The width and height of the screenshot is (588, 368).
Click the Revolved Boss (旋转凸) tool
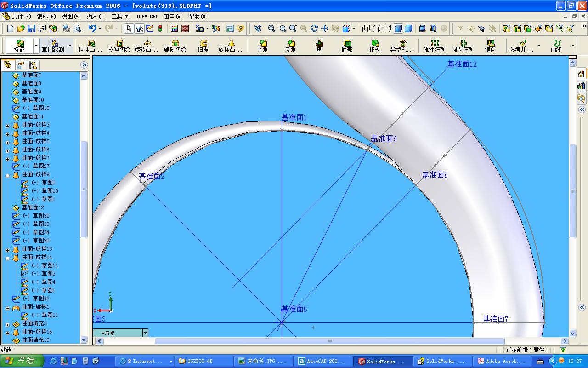[x=147, y=46]
